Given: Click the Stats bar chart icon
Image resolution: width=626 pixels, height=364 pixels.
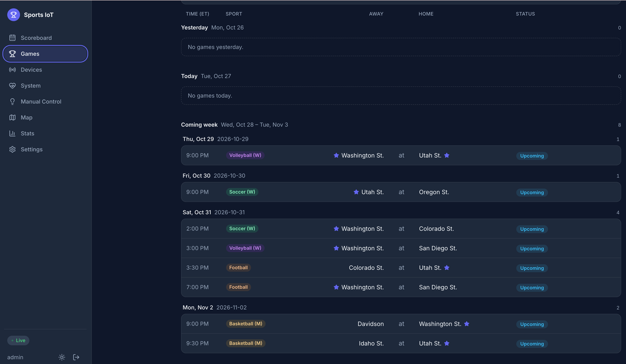Looking at the screenshot, I should 13,133.
